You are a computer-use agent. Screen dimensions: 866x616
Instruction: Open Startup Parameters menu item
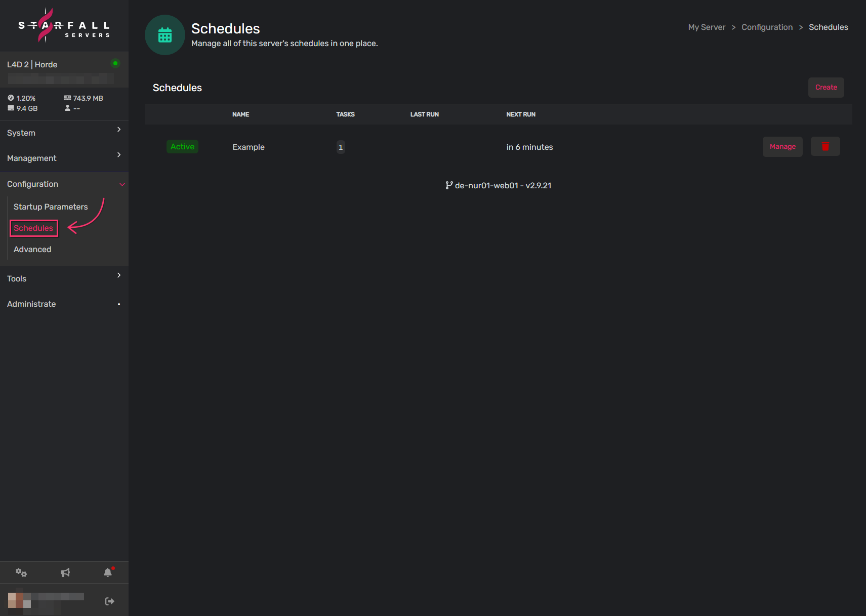click(51, 207)
